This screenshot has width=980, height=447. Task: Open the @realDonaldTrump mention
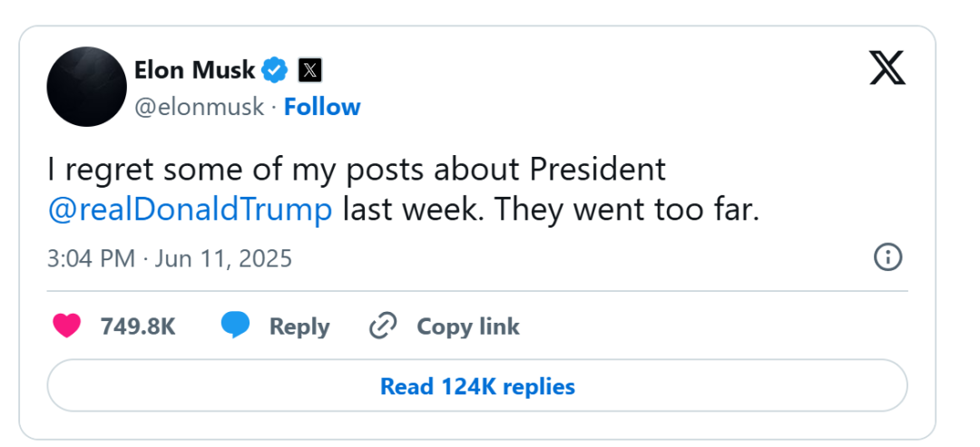[x=190, y=209]
